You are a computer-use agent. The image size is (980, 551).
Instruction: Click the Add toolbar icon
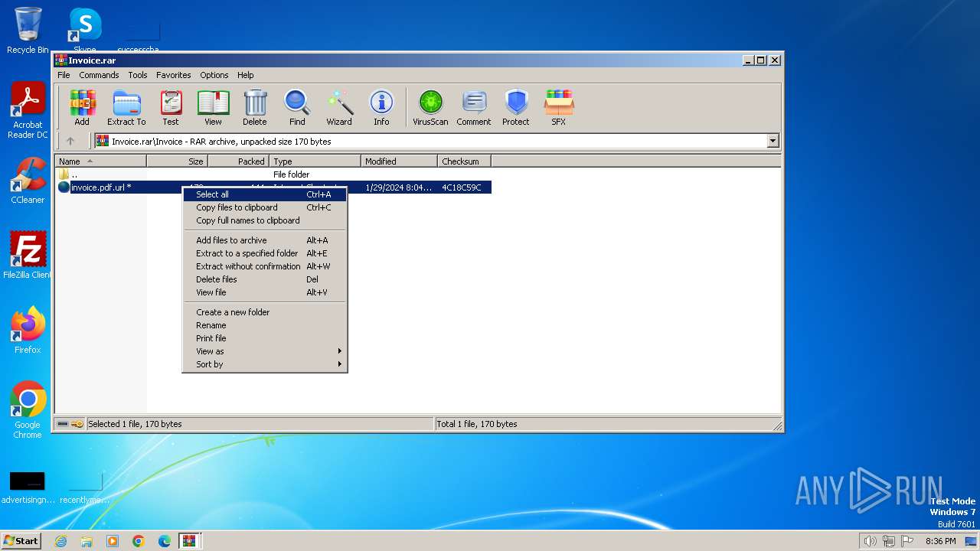[82, 107]
